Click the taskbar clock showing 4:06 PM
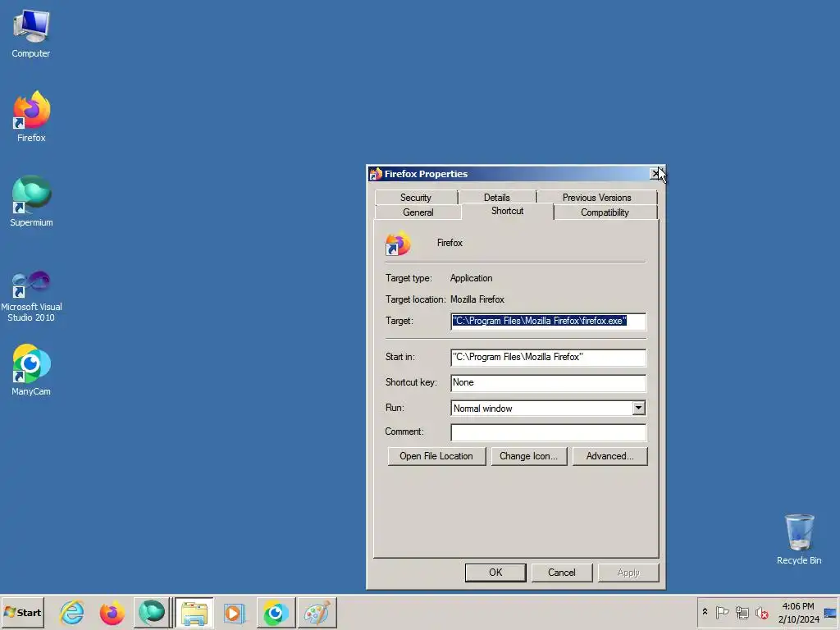This screenshot has height=630, width=840. click(798, 612)
